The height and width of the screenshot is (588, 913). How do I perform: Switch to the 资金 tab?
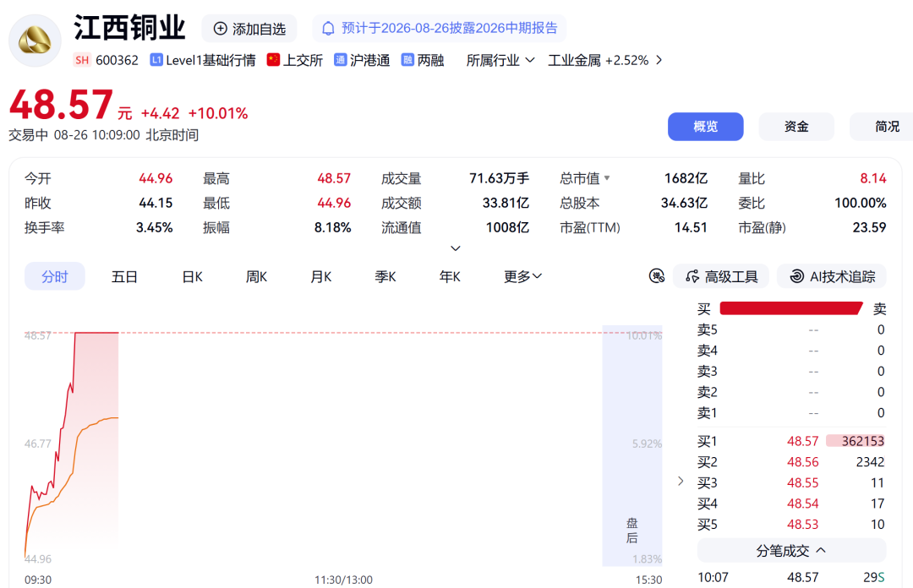(x=796, y=127)
